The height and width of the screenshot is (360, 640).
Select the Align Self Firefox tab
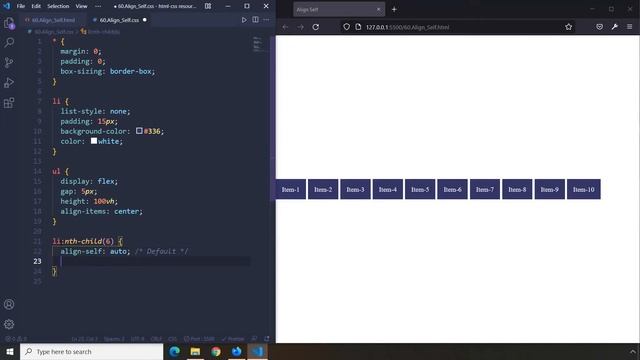click(x=338, y=9)
